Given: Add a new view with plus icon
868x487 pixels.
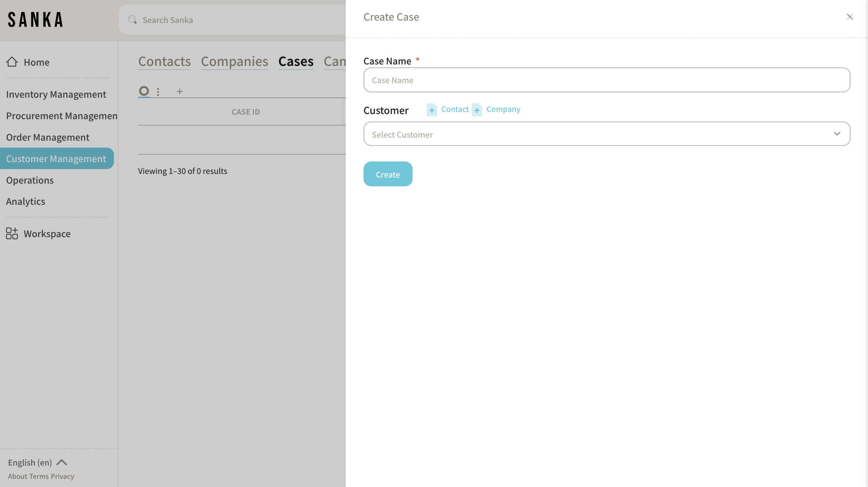Looking at the screenshot, I should click(x=180, y=91).
